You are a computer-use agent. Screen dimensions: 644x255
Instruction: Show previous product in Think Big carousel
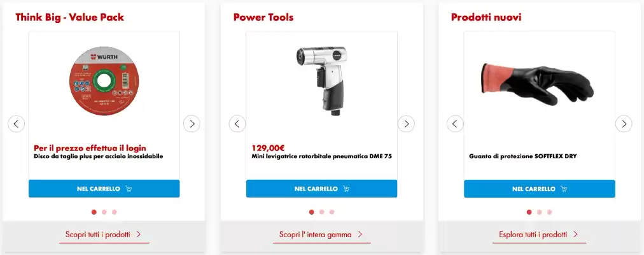[x=17, y=124]
